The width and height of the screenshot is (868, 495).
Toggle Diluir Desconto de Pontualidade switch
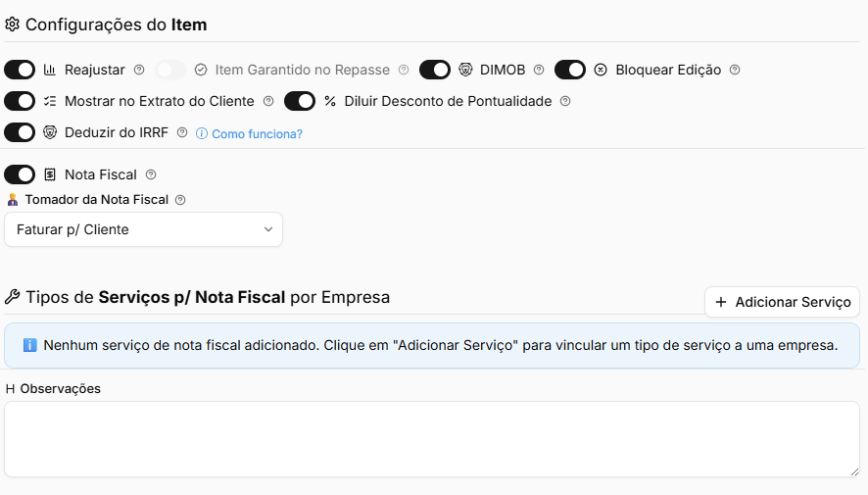point(300,101)
